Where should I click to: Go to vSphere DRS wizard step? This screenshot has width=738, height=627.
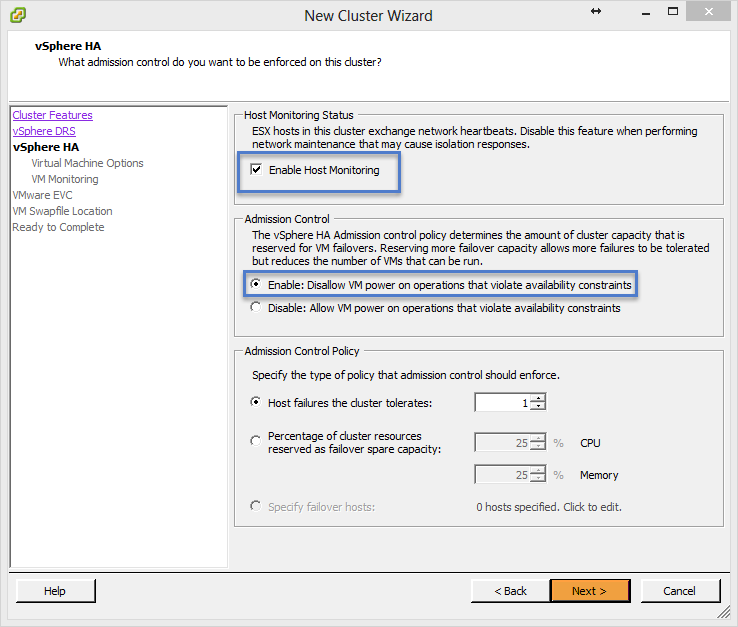tap(44, 131)
